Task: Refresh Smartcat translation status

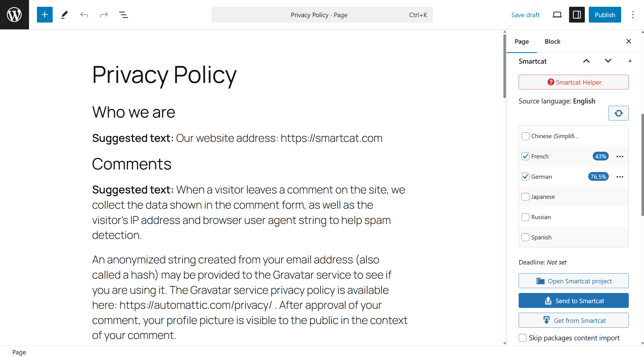Action: pos(618,113)
